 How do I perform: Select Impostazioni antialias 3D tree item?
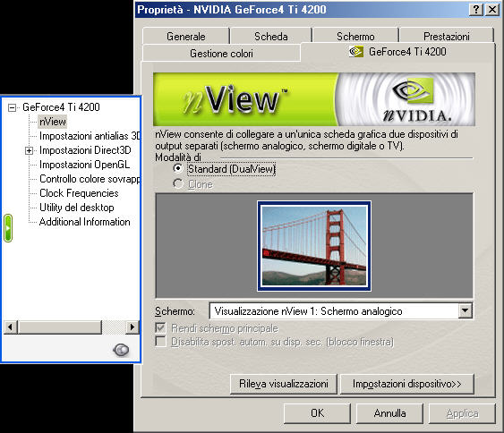90,136
